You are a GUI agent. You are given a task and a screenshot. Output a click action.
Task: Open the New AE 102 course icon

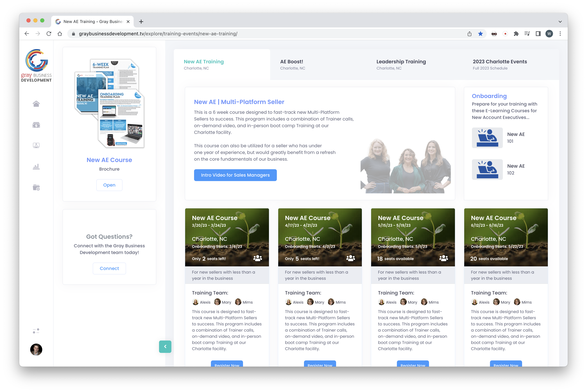(x=487, y=170)
